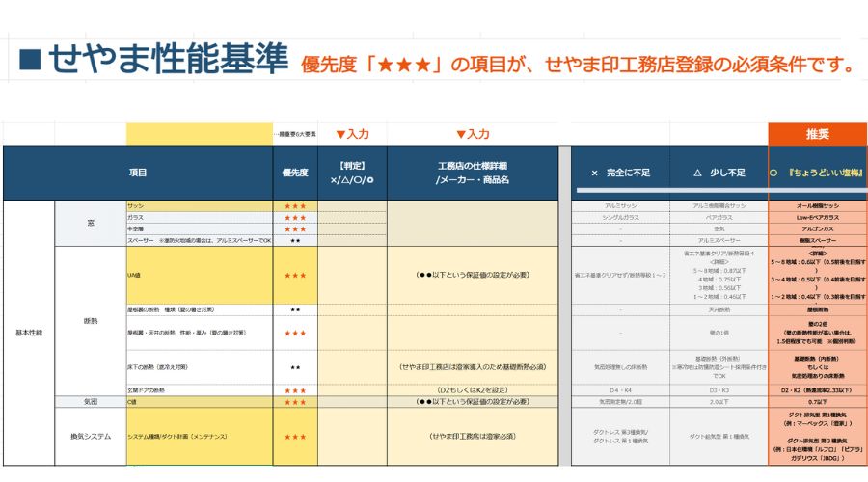868x482 pixels.
Task: Click the 樹脂スペーサー recommended cell
Action: [818, 240]
